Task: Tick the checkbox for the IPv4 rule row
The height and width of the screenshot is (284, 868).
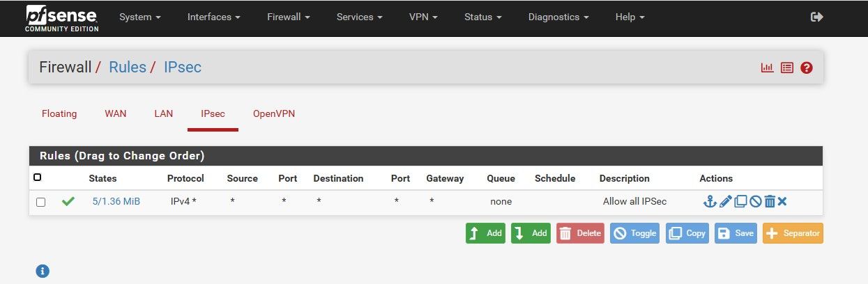Action: point(40,202)
